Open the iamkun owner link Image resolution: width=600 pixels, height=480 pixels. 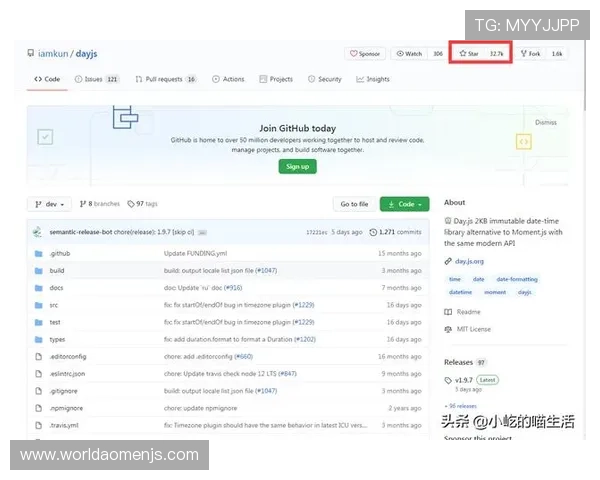coord(53,54)
